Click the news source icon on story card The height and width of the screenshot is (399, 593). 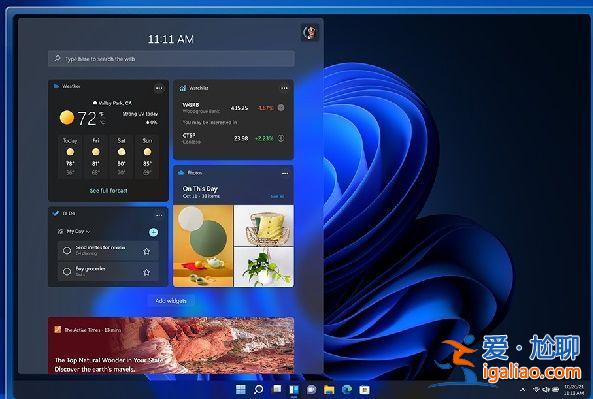click(x=57, y=329)
